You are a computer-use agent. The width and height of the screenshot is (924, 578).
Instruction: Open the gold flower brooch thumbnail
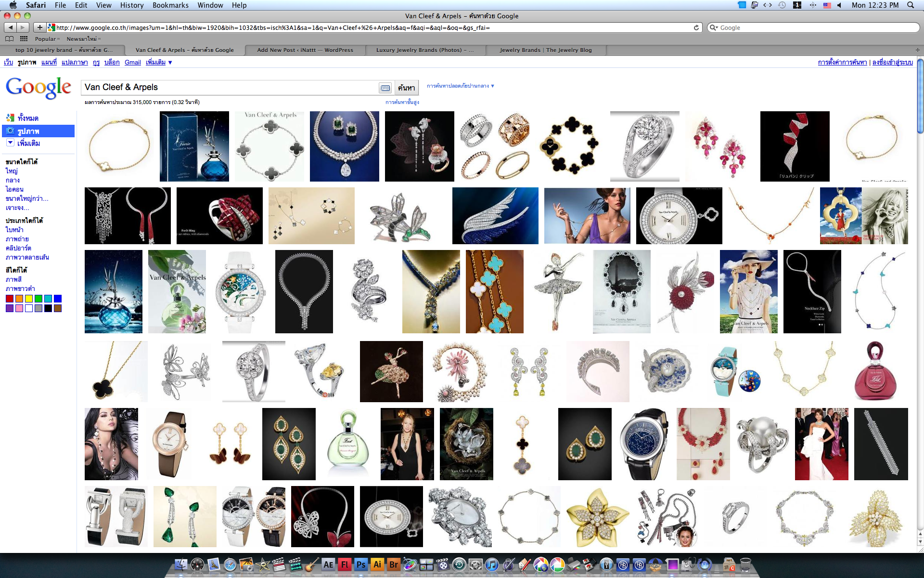point(597,516)
